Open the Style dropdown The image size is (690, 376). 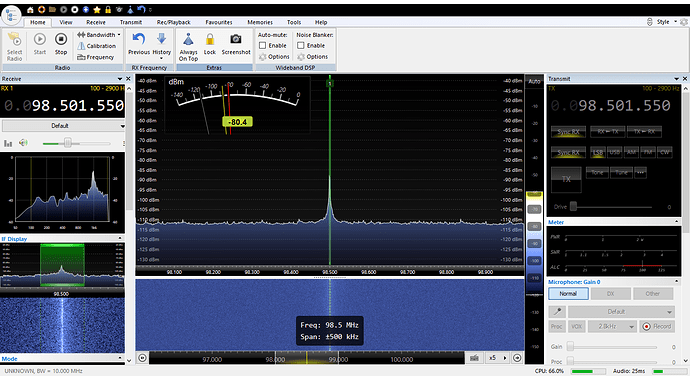click(x=666, y=22)
